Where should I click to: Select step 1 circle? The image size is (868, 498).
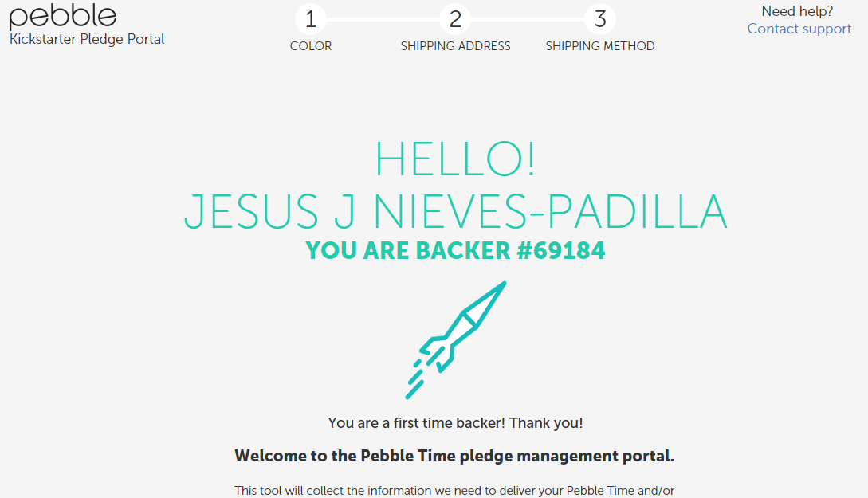(311, 19)
